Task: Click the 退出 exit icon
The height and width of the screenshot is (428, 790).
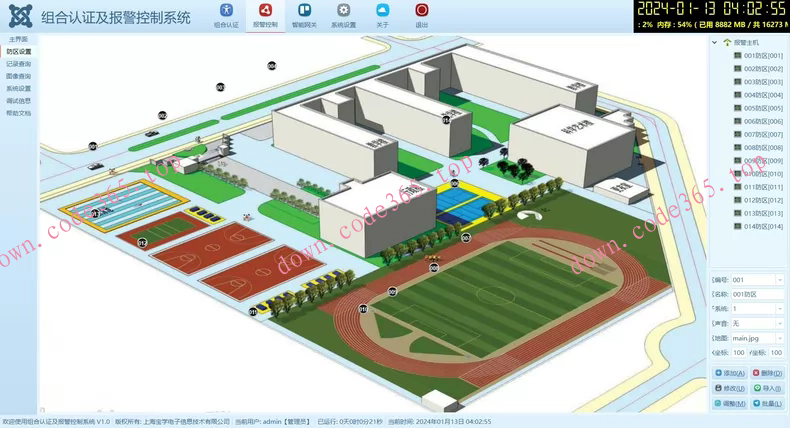Action: pyautogui.click(x=422, y=16)
